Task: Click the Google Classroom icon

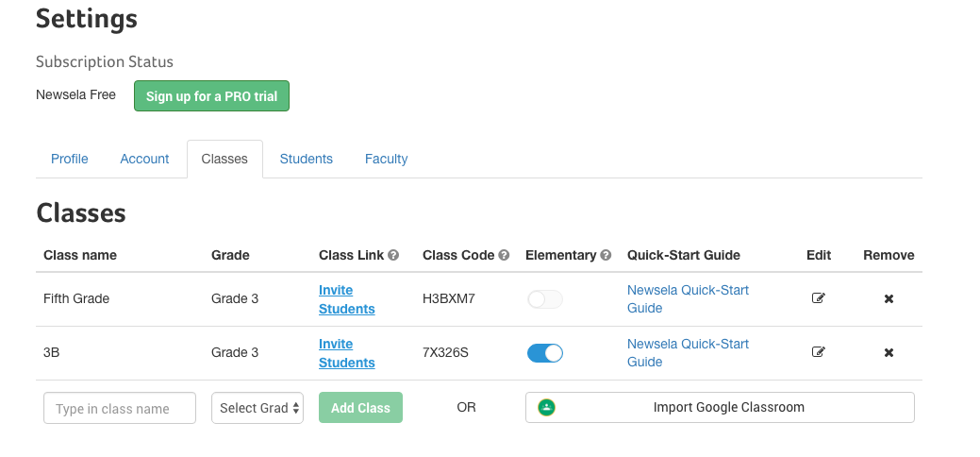Action: coord(547,408)
